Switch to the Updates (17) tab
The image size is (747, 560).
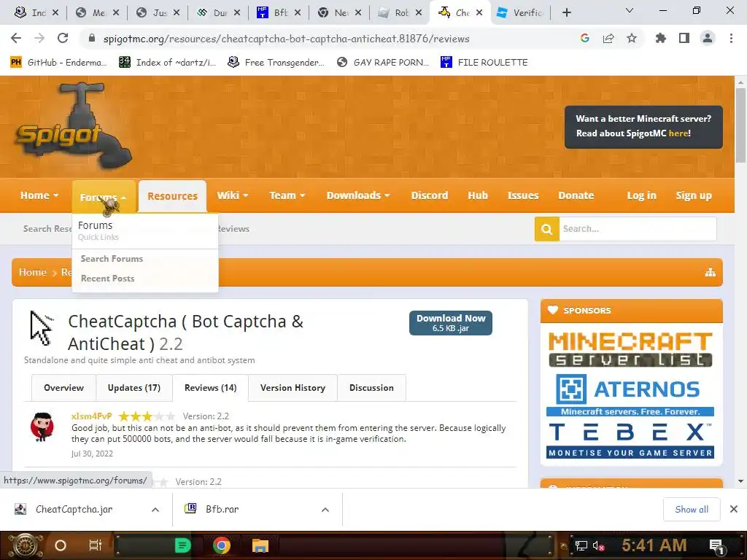(134, 388)
